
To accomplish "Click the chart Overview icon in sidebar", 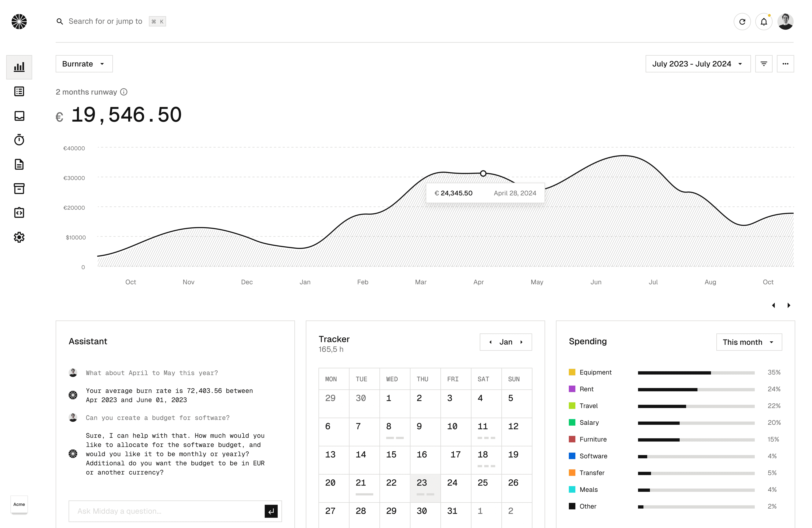I will coord(19,67).
